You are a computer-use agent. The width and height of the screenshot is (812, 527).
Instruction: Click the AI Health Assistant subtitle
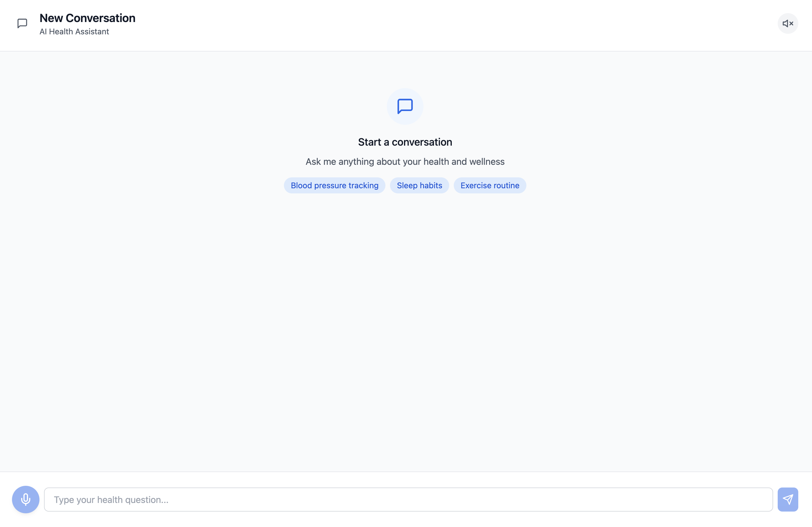(x=74, y=32)
